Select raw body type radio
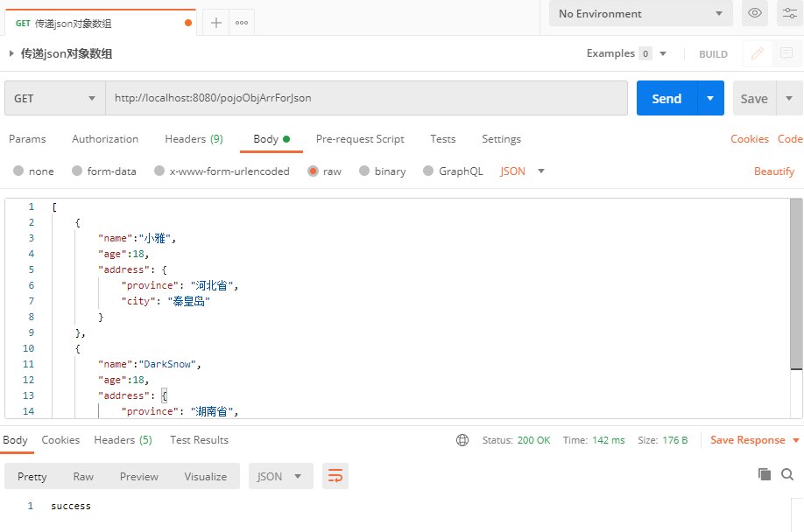This screenshot has width=804, height=532. [313, 171]
